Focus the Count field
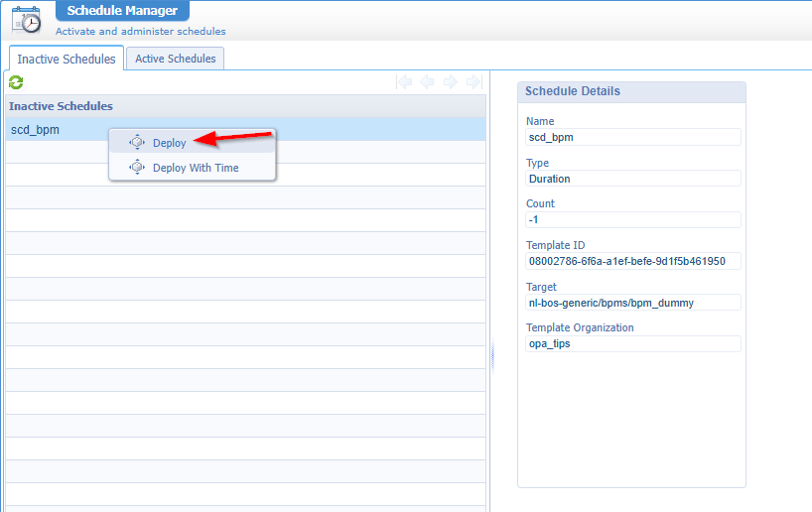 tap(632, 220)
